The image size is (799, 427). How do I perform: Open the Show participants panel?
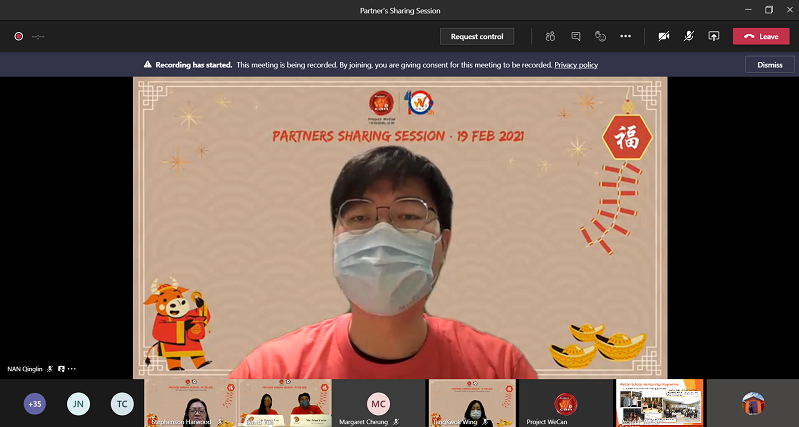(550, 36)
